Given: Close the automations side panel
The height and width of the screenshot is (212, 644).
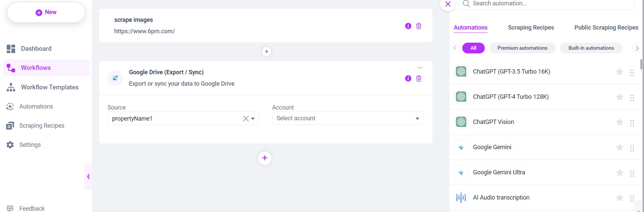Looking at the screenshot, I should 448,4.
